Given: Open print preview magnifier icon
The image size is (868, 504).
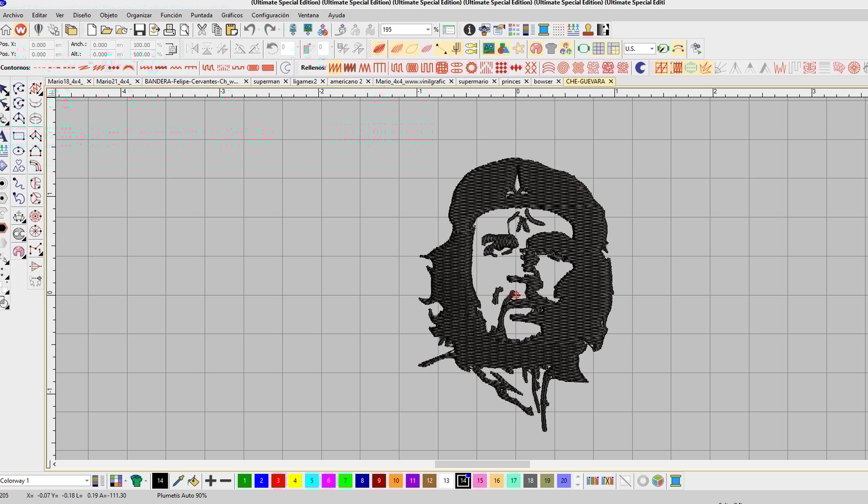Looking at the screenshot, I should (185, 30).
